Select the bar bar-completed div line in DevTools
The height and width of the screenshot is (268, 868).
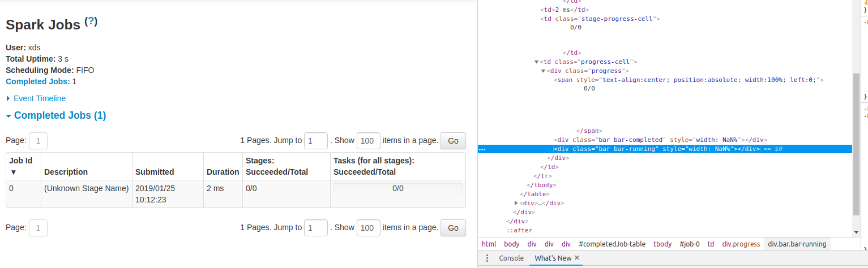[660, 140]
